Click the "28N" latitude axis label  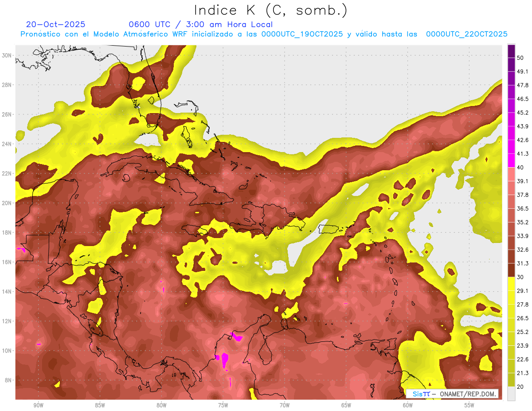pyautogui.click(x=7, y=85)
